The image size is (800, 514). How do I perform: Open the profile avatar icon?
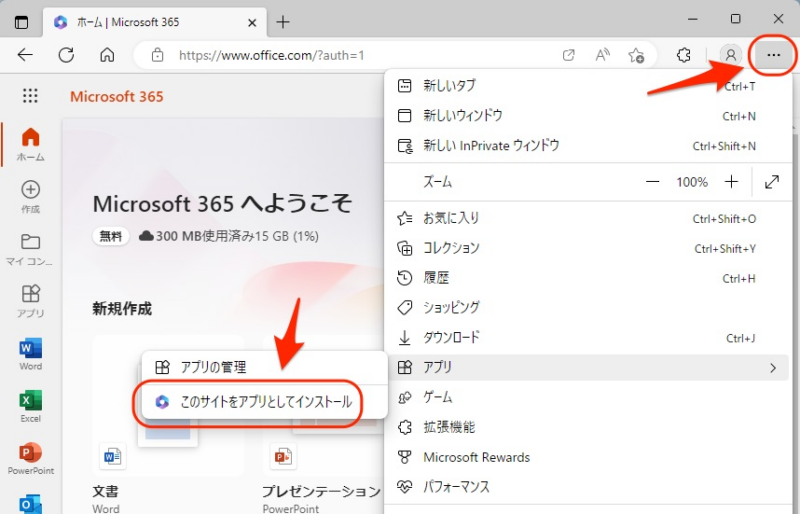pos(731,55)
